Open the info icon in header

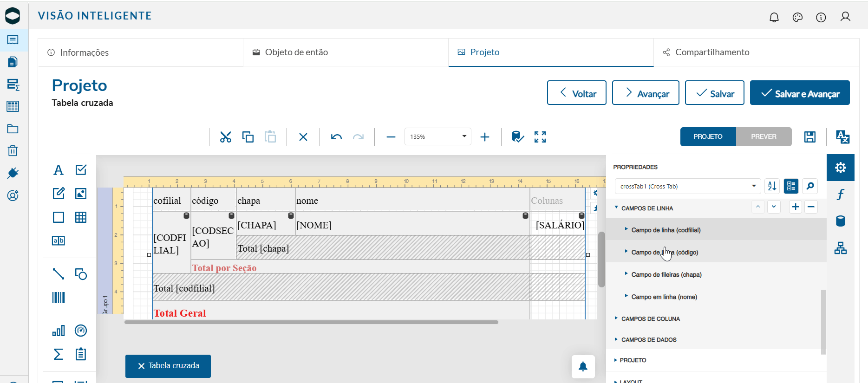coord(821,17)
